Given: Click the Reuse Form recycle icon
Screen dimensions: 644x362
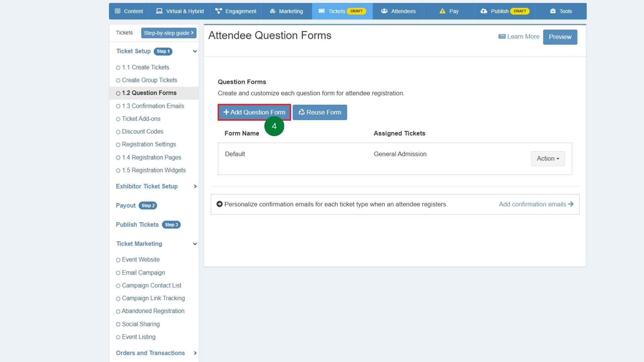Looking at the screenshot, I should 302,112.
